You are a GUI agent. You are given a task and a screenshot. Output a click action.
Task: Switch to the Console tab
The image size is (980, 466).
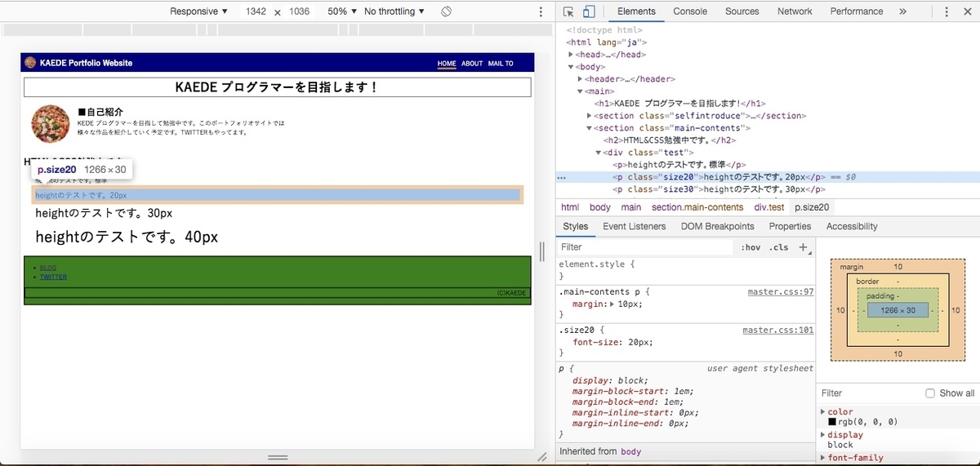tap(690, 11)
